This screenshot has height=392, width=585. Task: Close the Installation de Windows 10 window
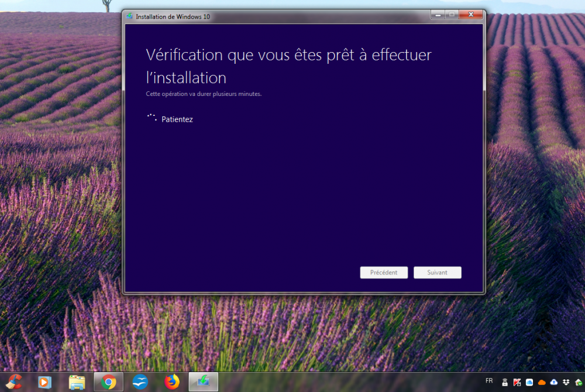(x=470, y=15)
